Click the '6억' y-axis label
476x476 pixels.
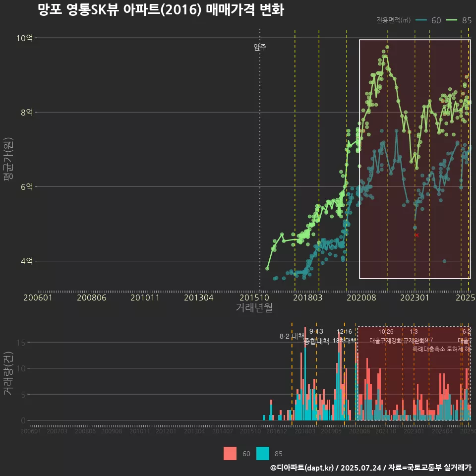click(x=27, y=187)
